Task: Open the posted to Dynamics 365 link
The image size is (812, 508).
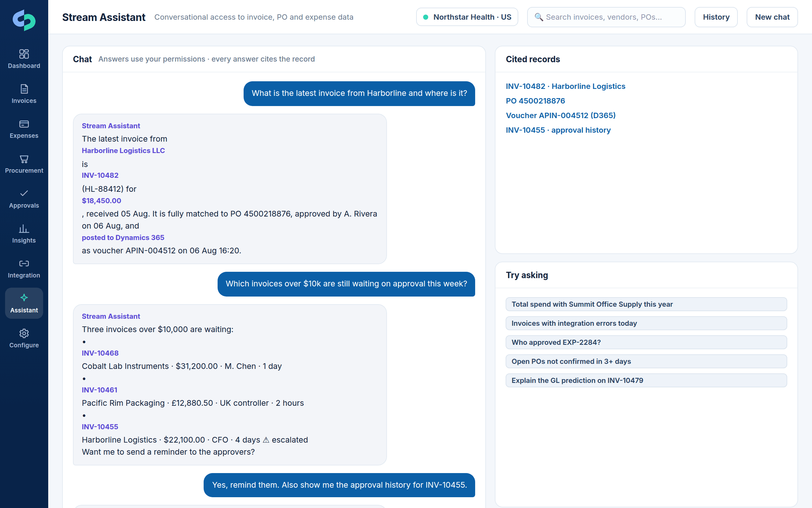Action: [x=123, y=237]
